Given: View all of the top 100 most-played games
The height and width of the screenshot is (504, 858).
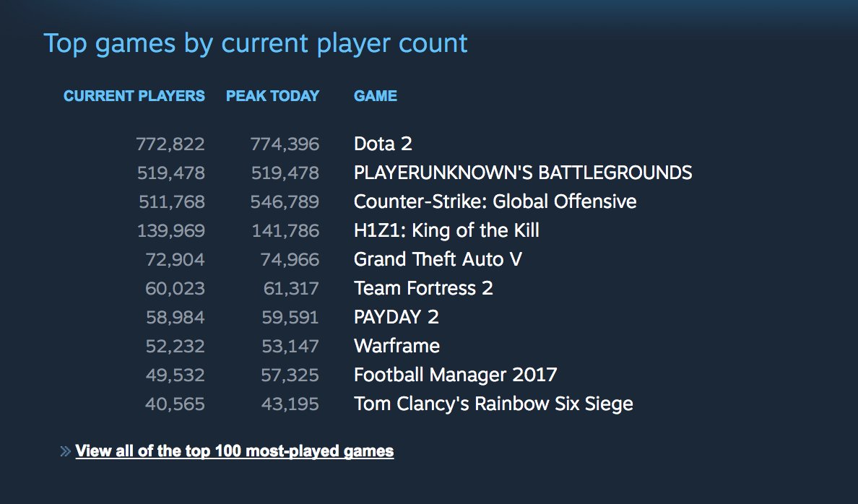Looking at the screenshot, I should [x=233, y=451].
